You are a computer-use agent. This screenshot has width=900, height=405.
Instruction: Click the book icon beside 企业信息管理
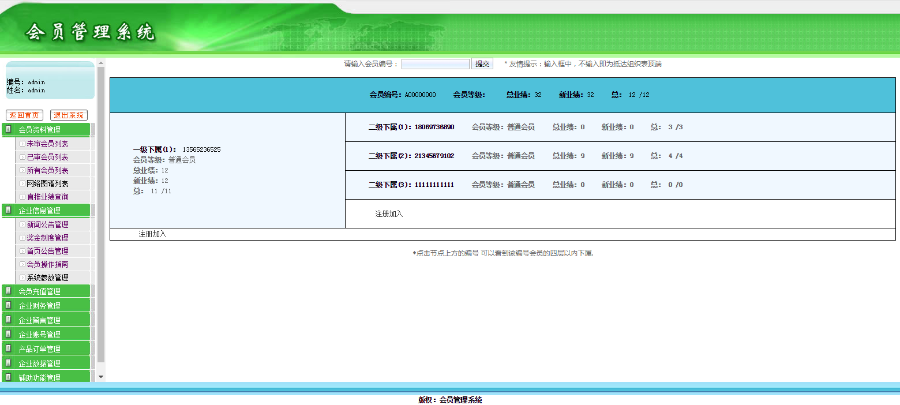coord(9,210)
